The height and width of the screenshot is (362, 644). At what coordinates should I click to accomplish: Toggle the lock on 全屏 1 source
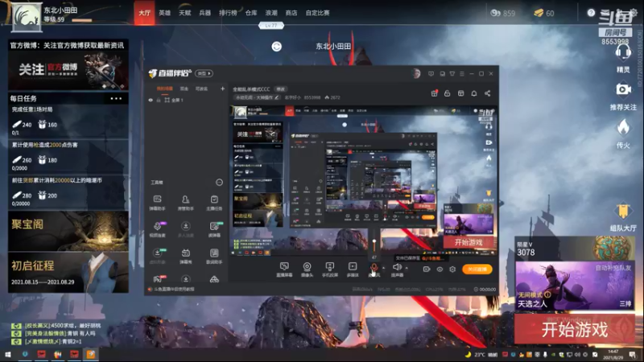coord(159,100)
